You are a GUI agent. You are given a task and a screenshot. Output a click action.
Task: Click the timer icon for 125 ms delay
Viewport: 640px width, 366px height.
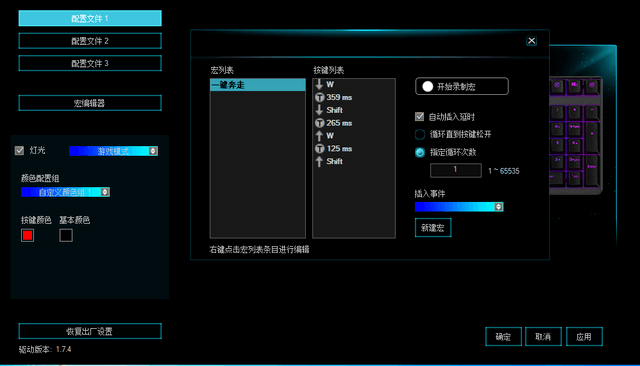pos(320,149)
